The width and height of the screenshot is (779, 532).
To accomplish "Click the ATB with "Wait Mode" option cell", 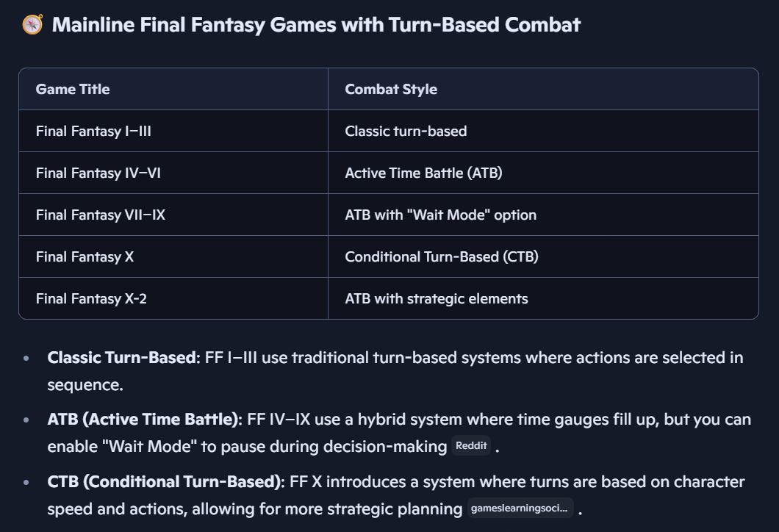I will click(440, 215).
